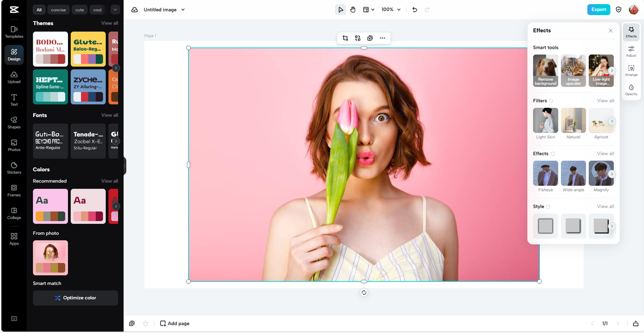Open the more options ellipsis menu
Viewport: 644px width, 333px height.
[382, 38]
